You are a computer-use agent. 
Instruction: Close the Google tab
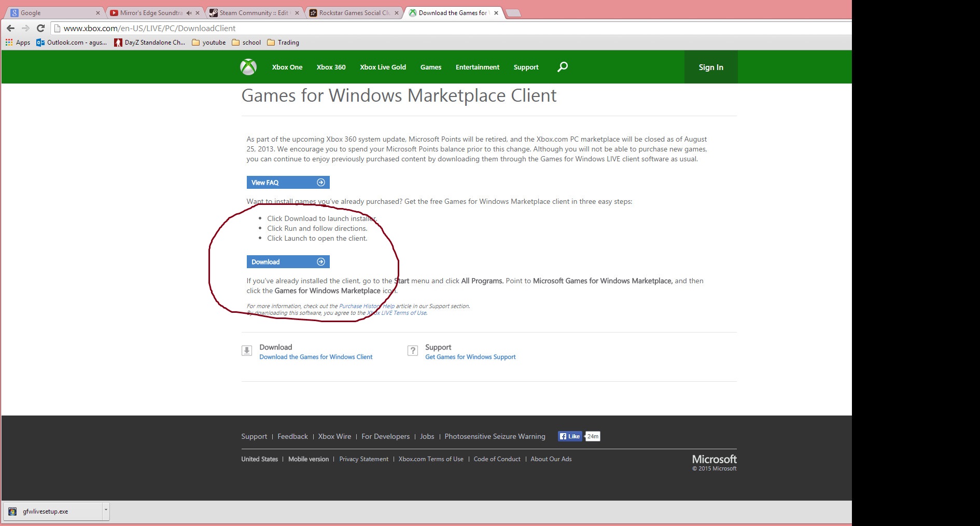97,13
